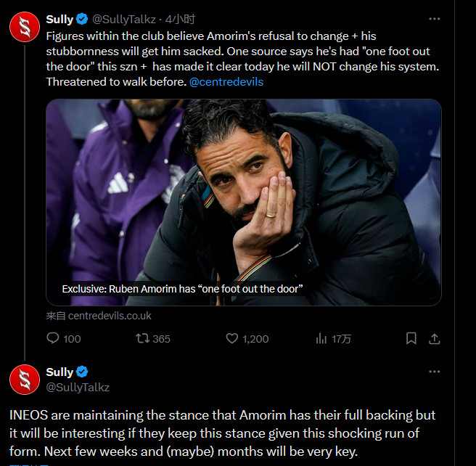Bookmark the first Sully tweet
The width and height of the screenshot is (476, 466).
[x=411, y=338]
